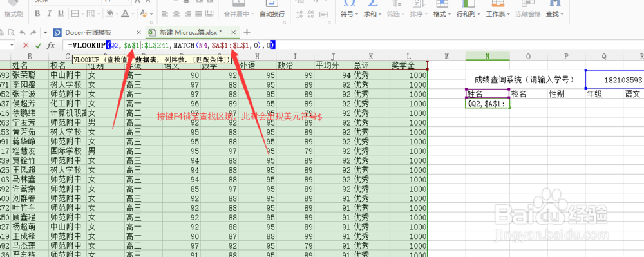644x257 pixels.
Task: Select column N header
Action: pyautogui.click(x=488, y=55)
